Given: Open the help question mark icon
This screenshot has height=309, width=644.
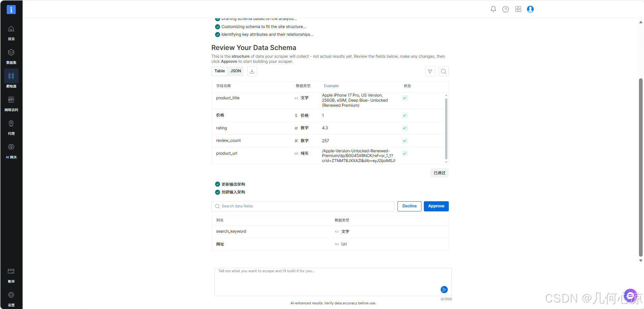Looking at the screenshot, I should [x=505, y=9].
